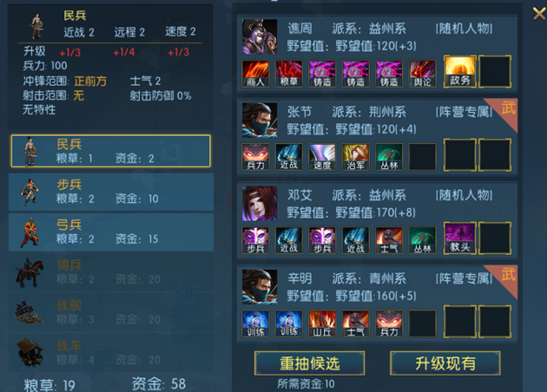Click 张节's 丛林 skill icon
Image resolution: width=547 pixels, height=392 pixels.
(x=389, y=157)
